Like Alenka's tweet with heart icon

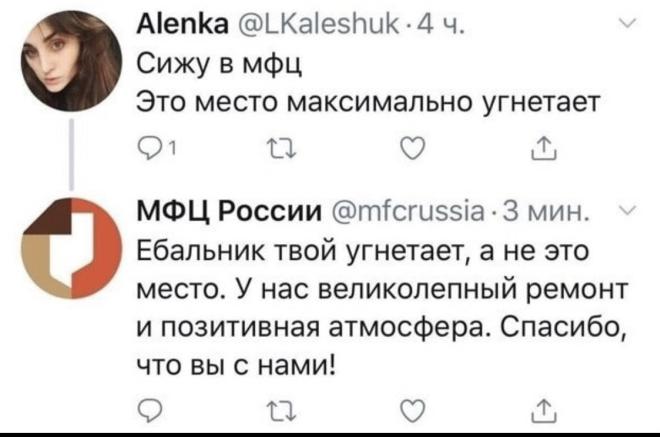coord(412,149)
